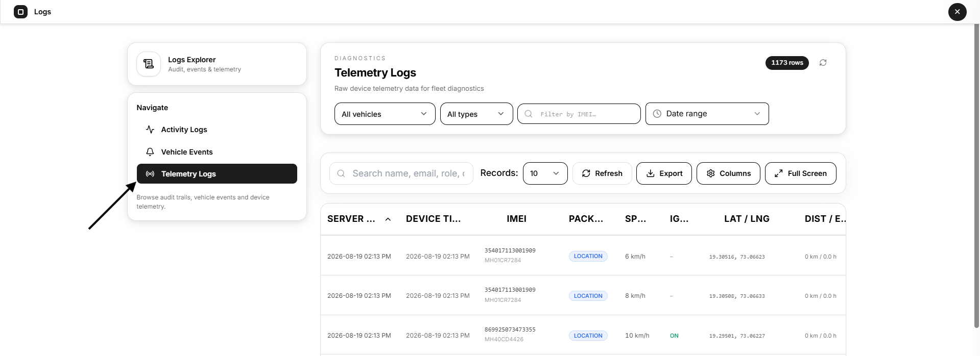Click the PACK... column header
The height and width of the screenshot is (356, 980).
point(586,219)
